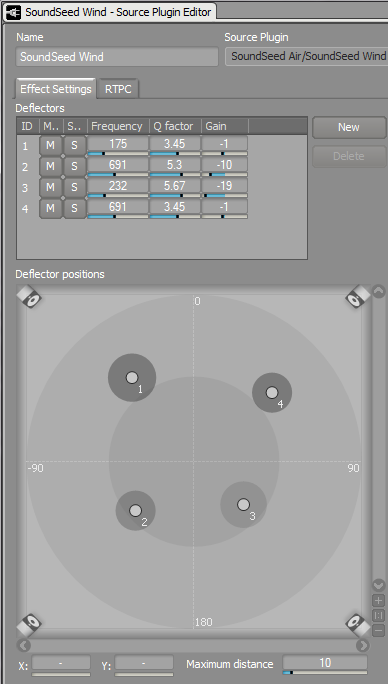Select deflector row ID 1
Image resolution: width=388 pixels, height=684 pixels.
coord(25,146)
